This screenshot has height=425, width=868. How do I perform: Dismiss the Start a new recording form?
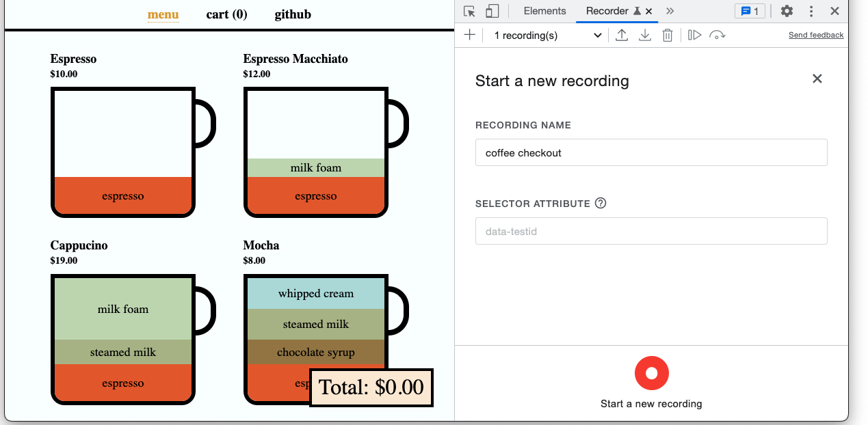point(817,79)
